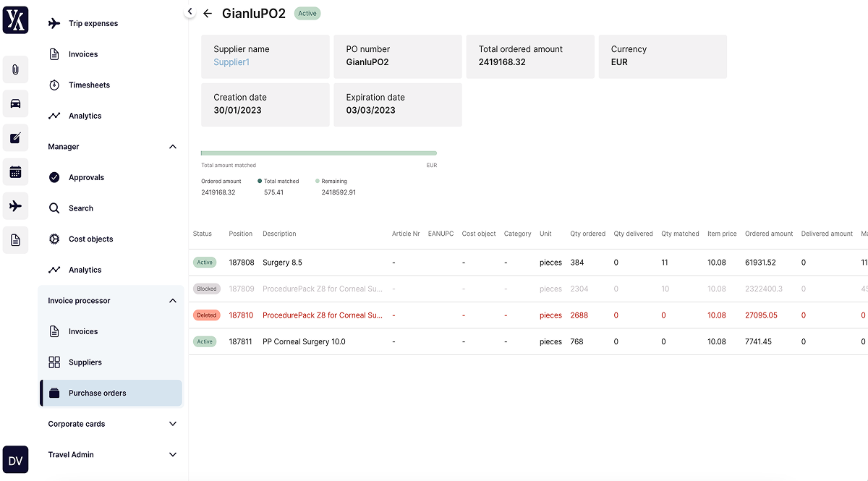Screen dimensions: 868x481
Task: Expand the Corporate cards section
Action: coord(172,424)
